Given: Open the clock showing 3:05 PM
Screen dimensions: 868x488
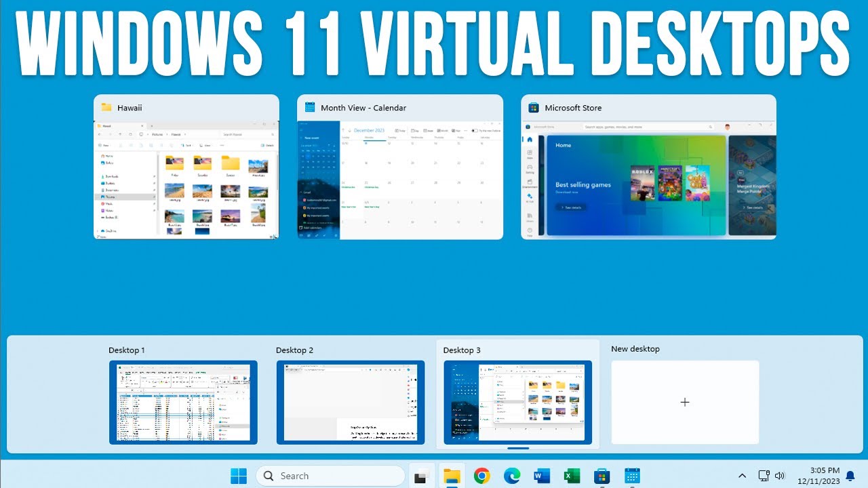Looking at the screenshot, I should point(818,476).
